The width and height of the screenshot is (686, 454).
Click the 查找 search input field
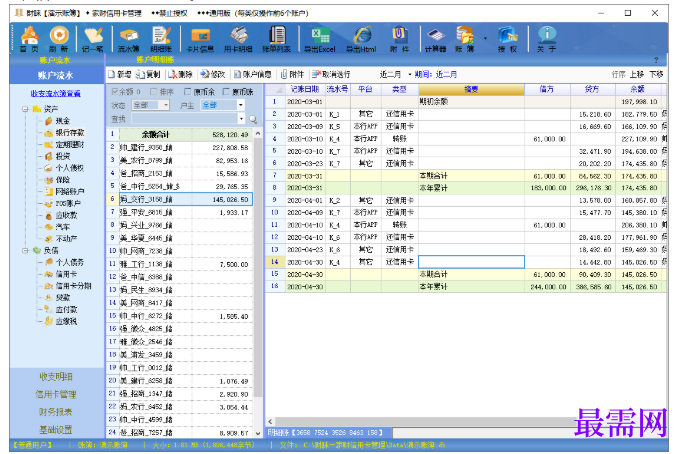[185, 119]
